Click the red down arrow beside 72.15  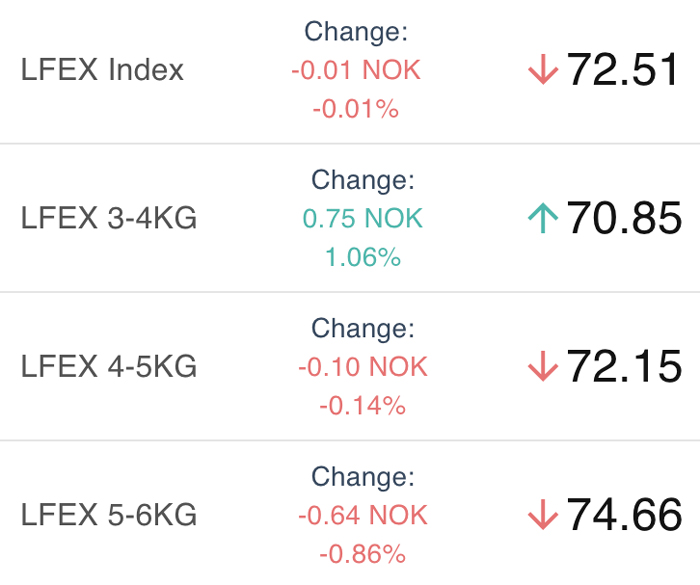[543, 366]
